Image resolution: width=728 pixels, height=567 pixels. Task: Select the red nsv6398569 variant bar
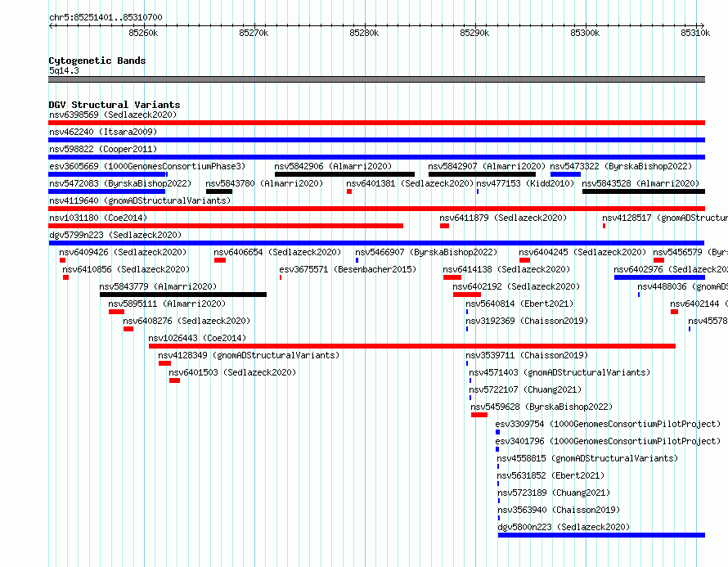[376, 123]
